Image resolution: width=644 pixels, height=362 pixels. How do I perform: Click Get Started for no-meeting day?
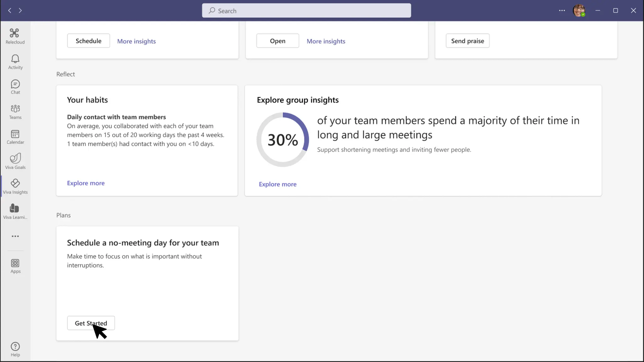point(91,323)
